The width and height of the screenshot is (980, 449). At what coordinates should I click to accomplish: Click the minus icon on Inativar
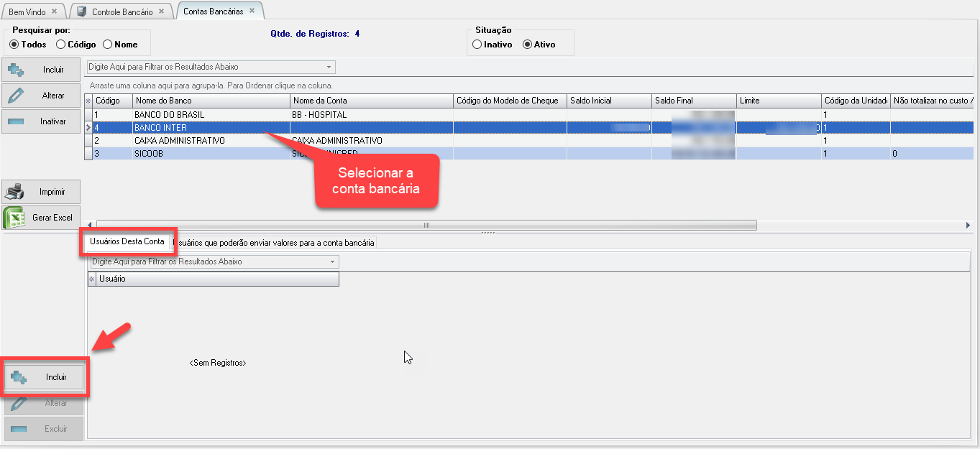click(x=15, y=121)
